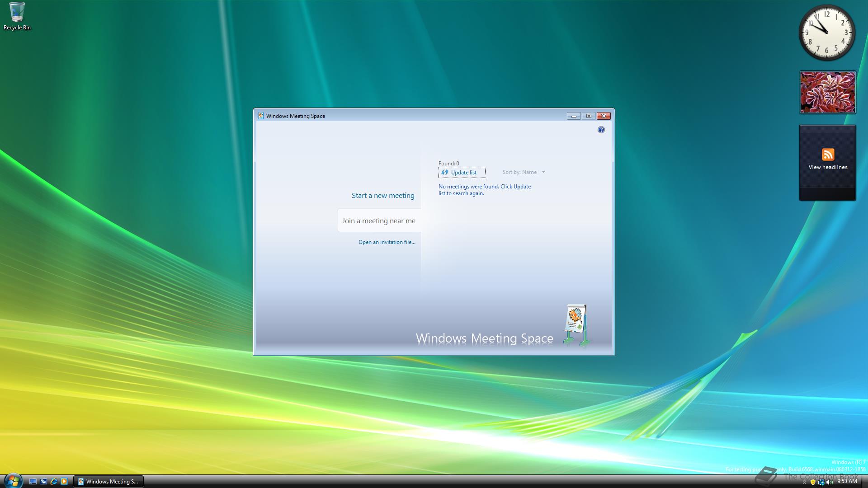Image resolution: width=868 pixels, height=488 pixels.
Task: Click Show Desktop in Quick Launch
Action: [33, 482]
